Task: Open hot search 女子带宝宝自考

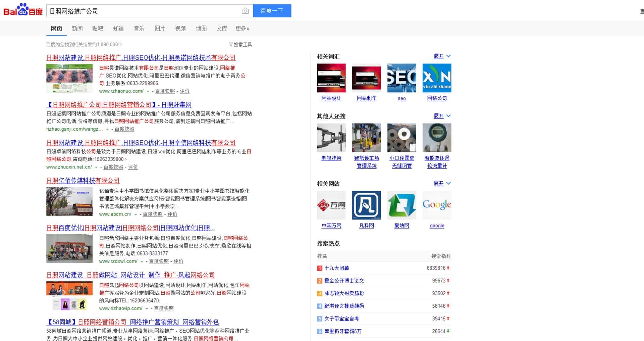Action: pyautogui.click(x=341, y=319)
